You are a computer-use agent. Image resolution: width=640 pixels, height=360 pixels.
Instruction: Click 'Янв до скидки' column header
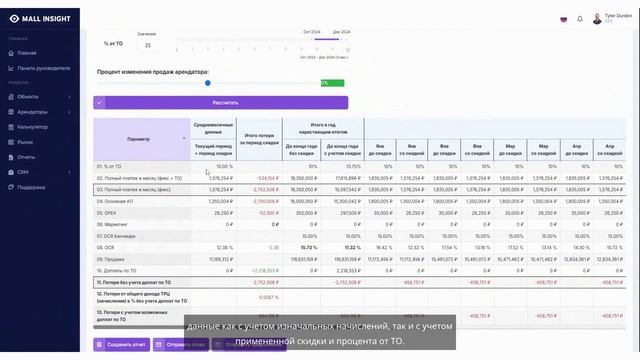pos(380,150)
